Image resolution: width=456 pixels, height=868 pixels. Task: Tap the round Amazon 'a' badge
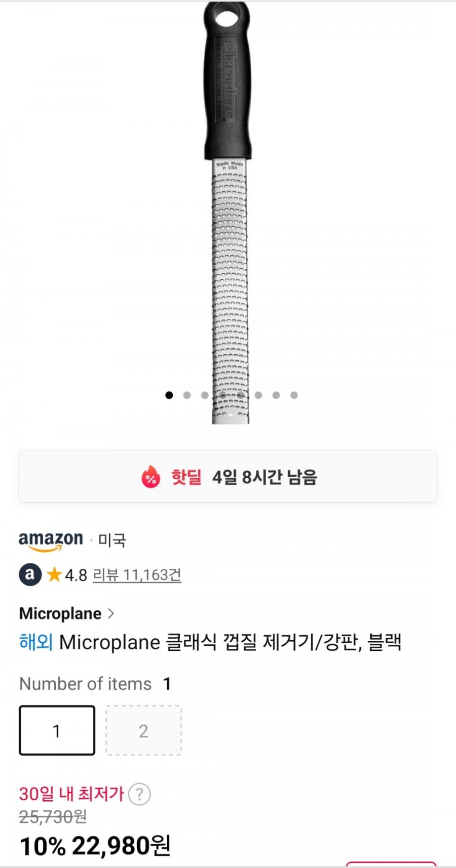tap(30, 575)
